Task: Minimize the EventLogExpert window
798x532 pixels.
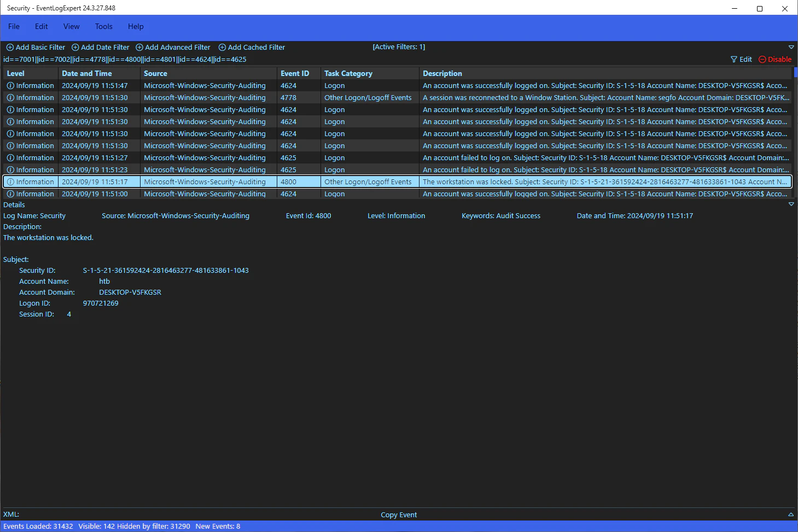Action: (x=735, y=8)
